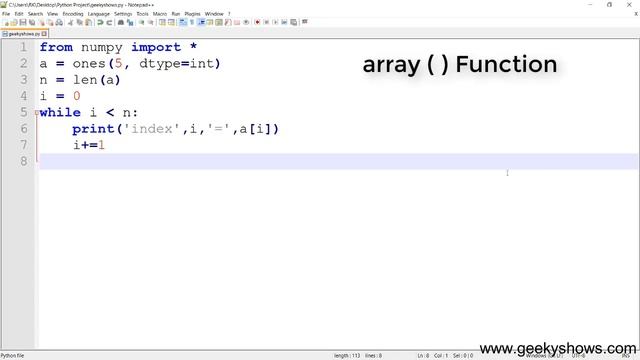Open the Document Map panel icon
The image size is (640, 360).
219,22
